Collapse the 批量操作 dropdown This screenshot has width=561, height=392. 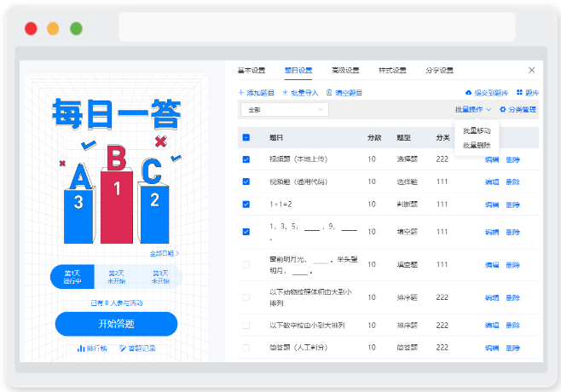coord(473,109)
